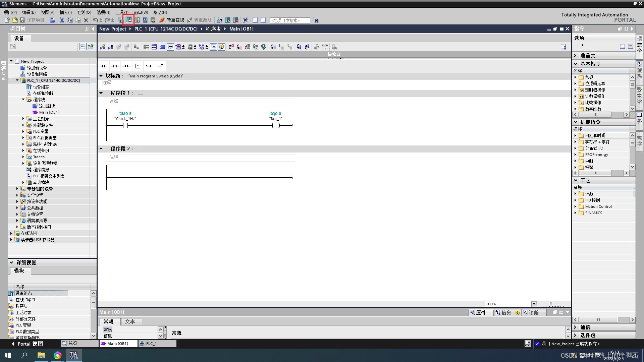Delete network using editor toolbar icon
The height and width of the screenshot is (362, 644).
tap(111, 47)
